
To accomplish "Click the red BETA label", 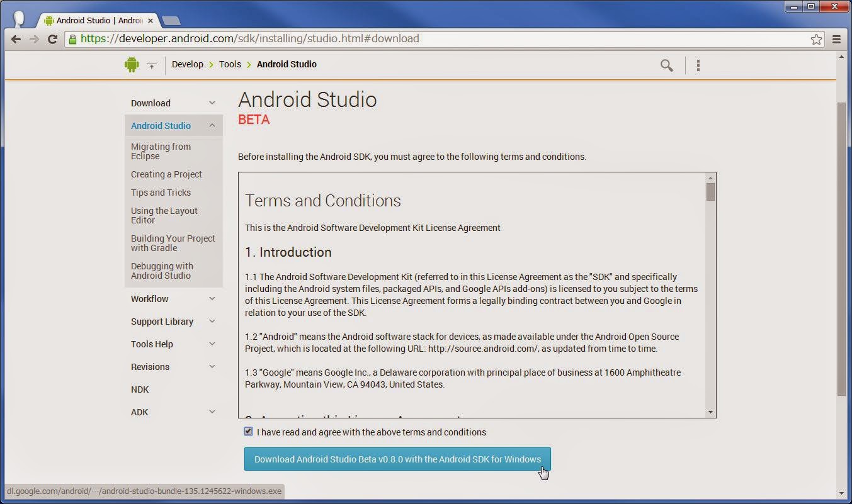I will 254,120.
